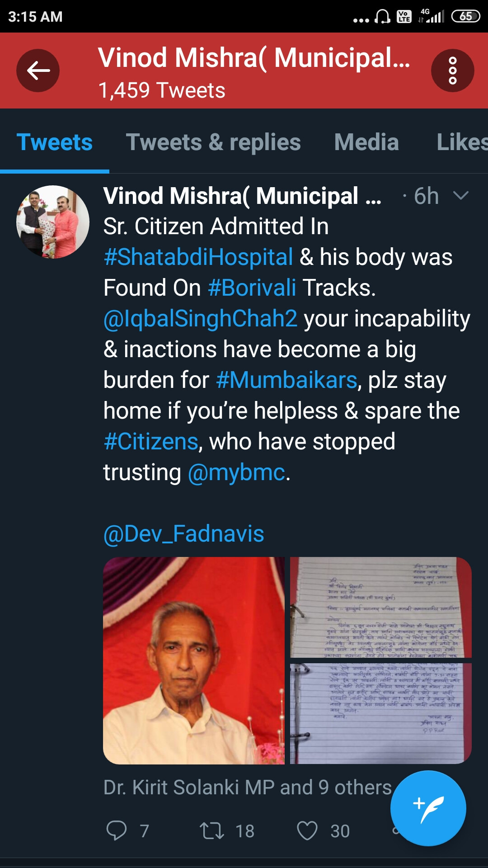
Task: Tap the @IqbalSinghChah2 mention
Action: tap(200, 319)
